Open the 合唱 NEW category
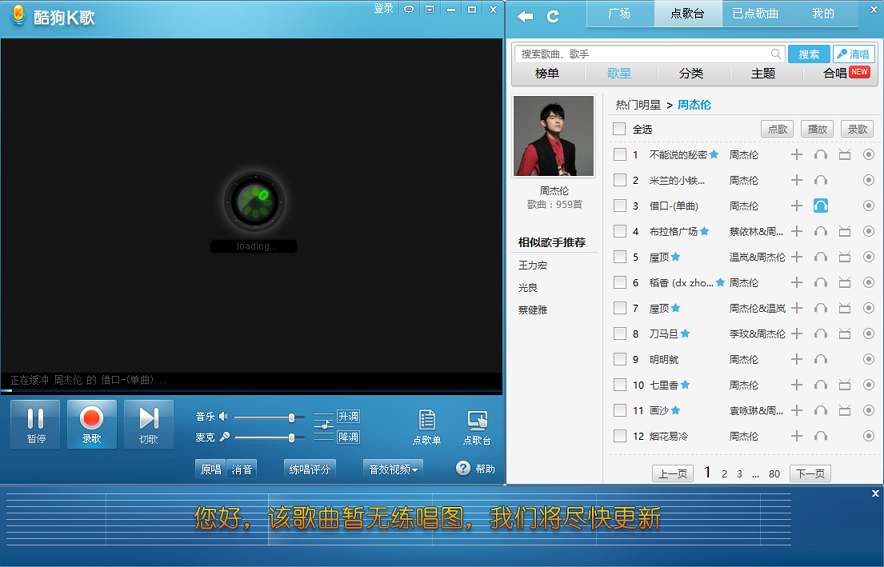This screenshot has height=567, width=884. click(846, 73)
